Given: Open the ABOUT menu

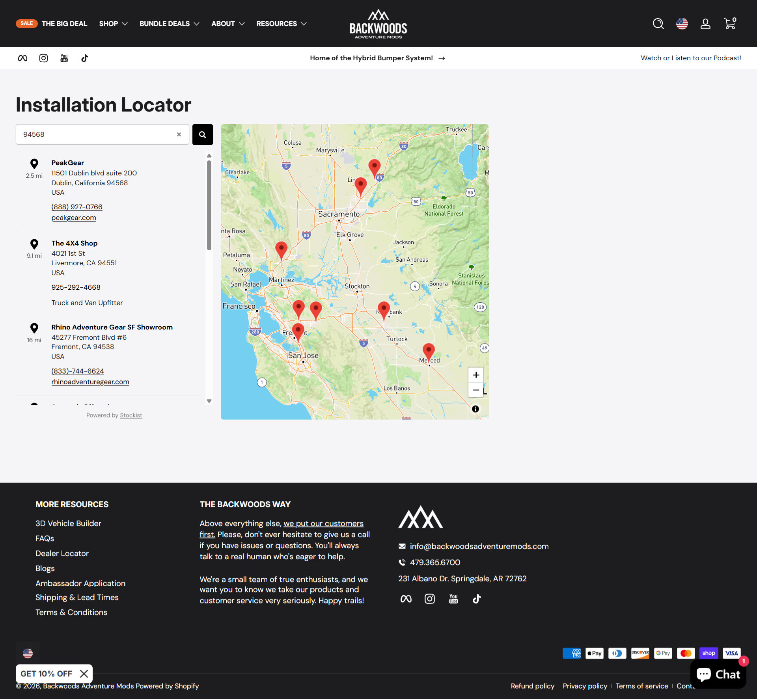Looking at the screenshot, I should coord(228,24).
